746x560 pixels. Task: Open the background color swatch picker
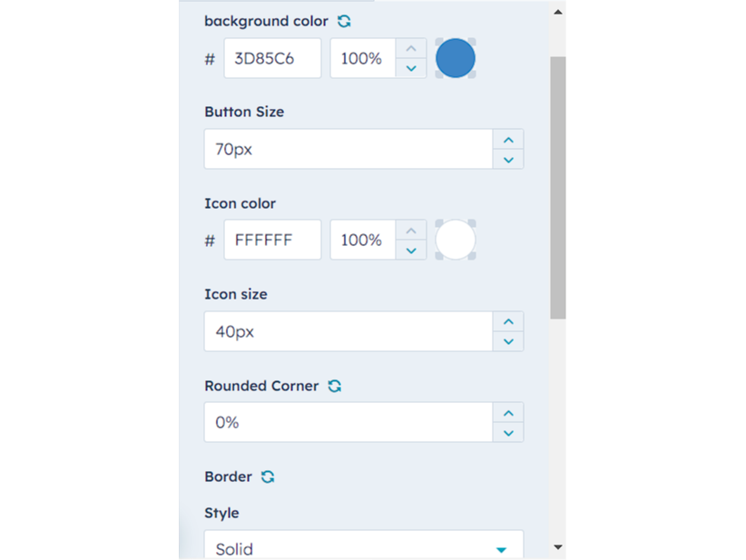[455, 57]
